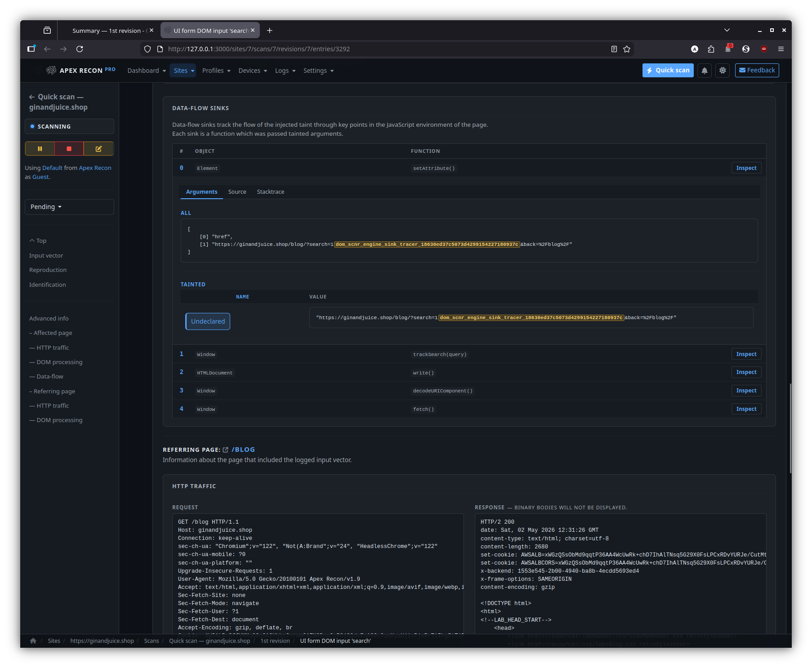
Task: Click the browser address bar
Action: coord(387,49)
